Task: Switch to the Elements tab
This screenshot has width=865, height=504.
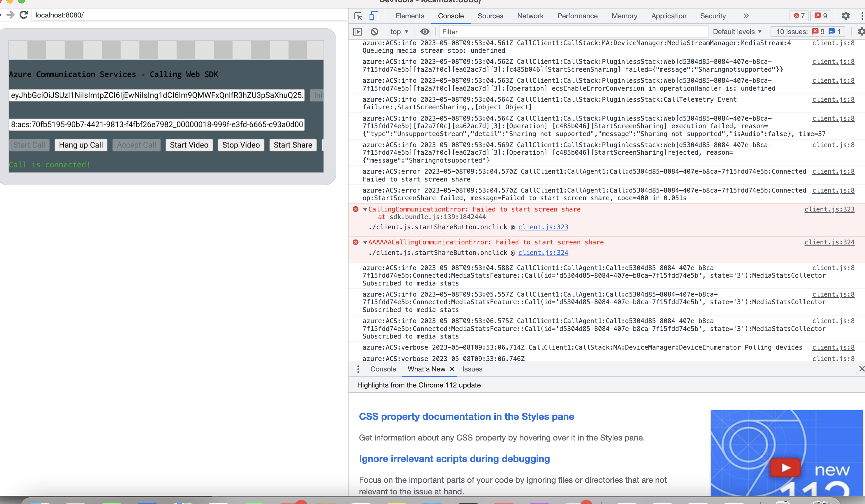Action: click(410, 16)
